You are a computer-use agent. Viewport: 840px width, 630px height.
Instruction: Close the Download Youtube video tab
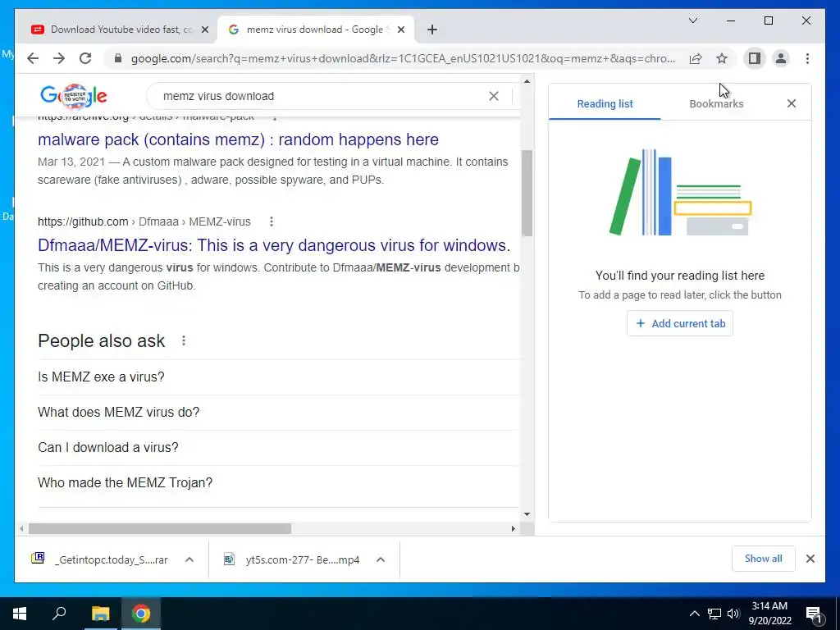(x=204, y=30)
